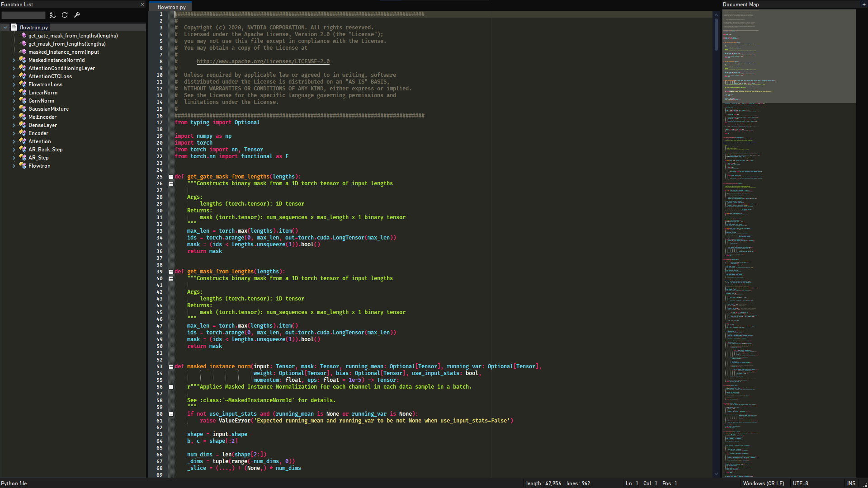Click 'length : 42,956' in status bar
The image size is (868, 488).
pyautogui.click(x=543, y=483)
